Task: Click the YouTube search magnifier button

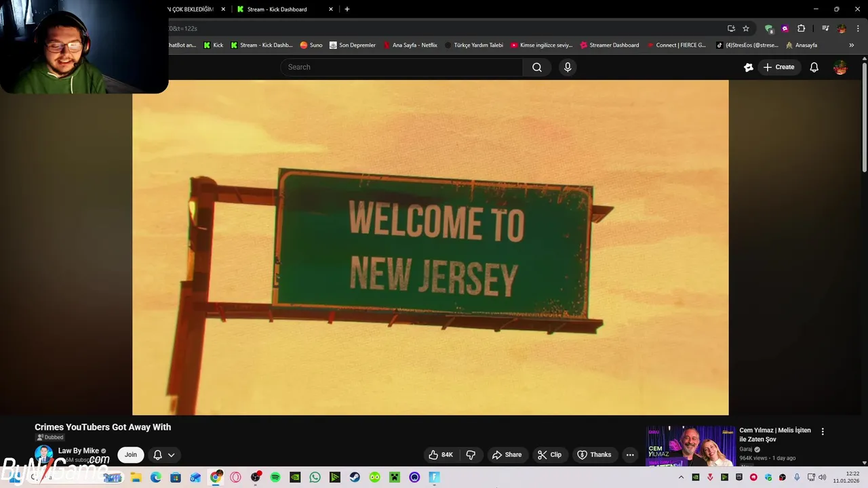Action: coord(537,67)
